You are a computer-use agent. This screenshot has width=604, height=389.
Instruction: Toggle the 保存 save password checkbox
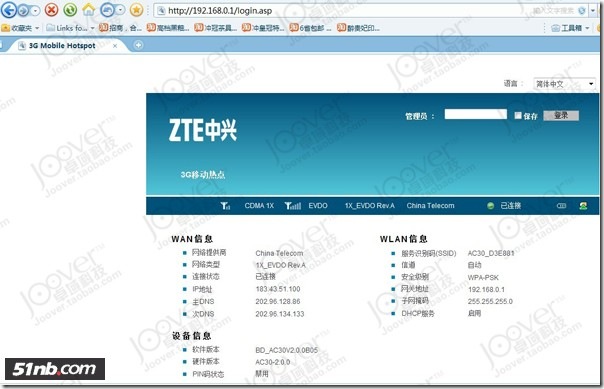518,115
